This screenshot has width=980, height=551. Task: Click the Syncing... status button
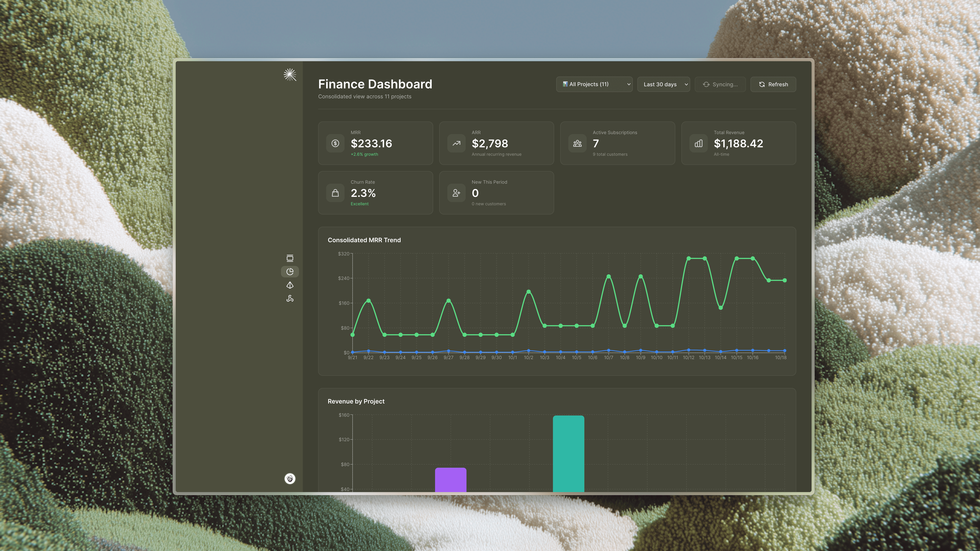pos(720,84)
